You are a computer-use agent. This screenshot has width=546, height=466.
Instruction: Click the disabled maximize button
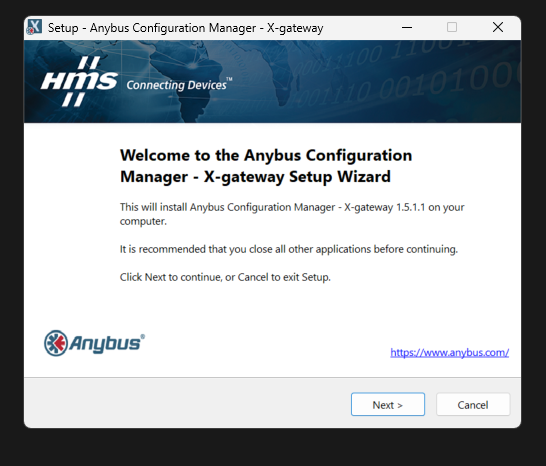tap(452, 27)
